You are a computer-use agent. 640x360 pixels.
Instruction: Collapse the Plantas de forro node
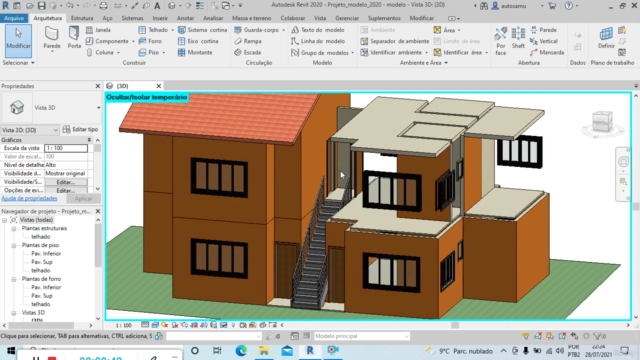click(x=14, y=279)
